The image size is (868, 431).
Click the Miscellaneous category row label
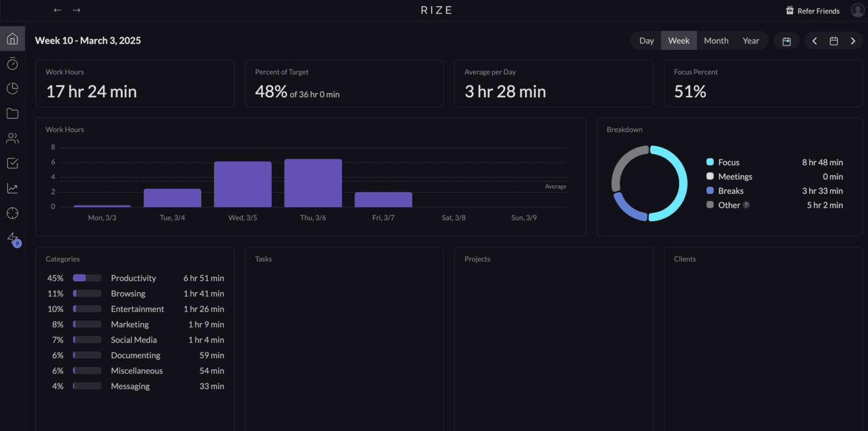point(137,371)
